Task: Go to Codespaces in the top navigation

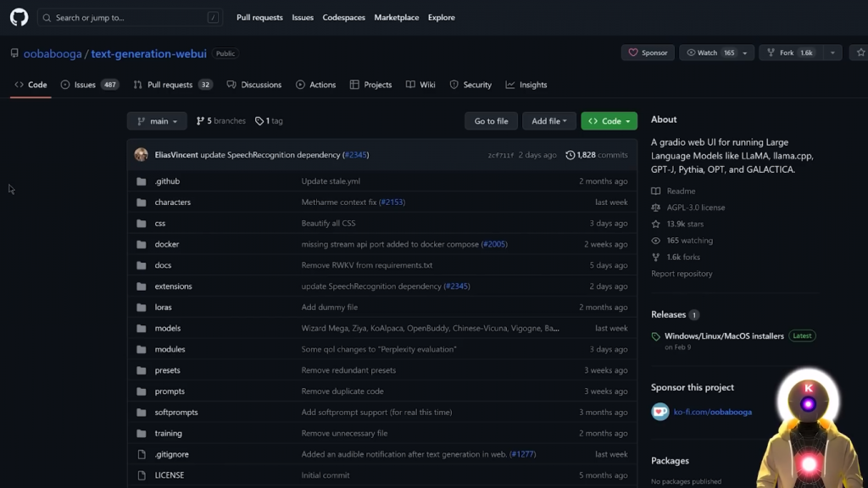Action: [x=344, y=17]
